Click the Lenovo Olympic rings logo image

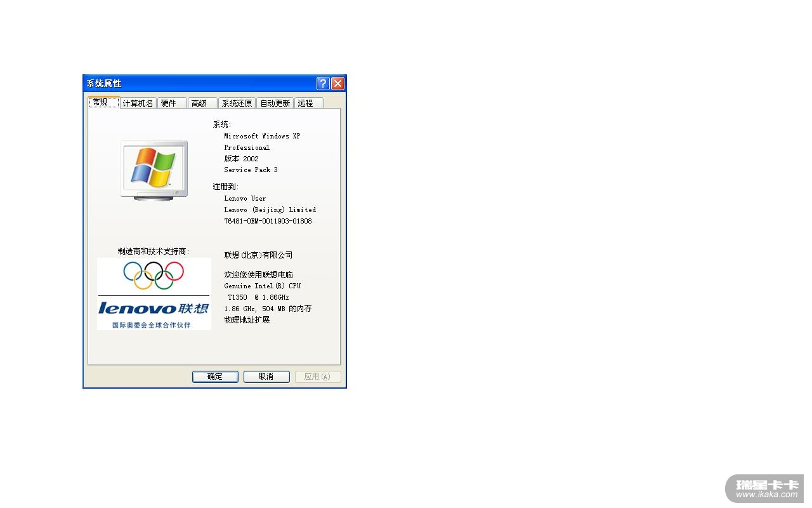tap(154, 293)
